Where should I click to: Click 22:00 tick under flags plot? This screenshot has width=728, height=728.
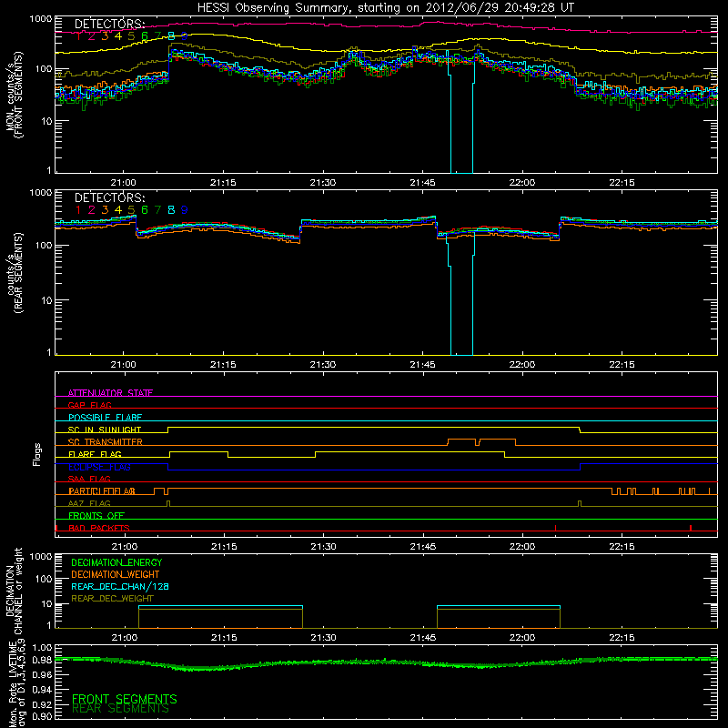click(522, 547)
